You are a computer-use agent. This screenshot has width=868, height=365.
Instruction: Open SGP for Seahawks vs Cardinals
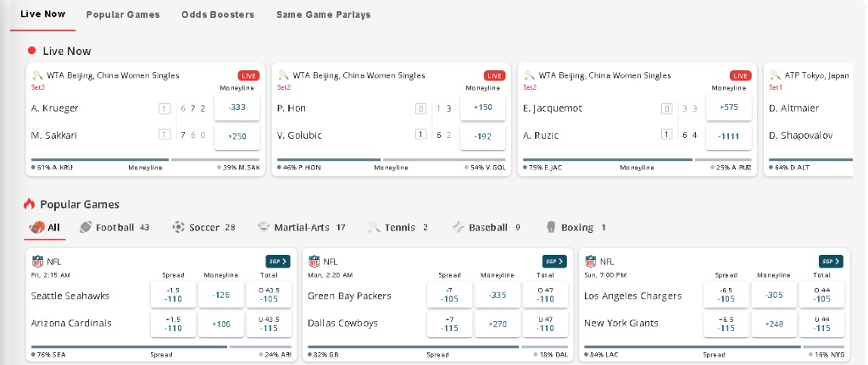coord(278,262)
